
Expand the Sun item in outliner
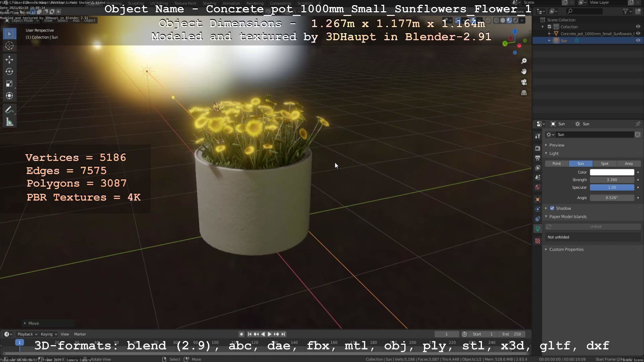point(549,40)
